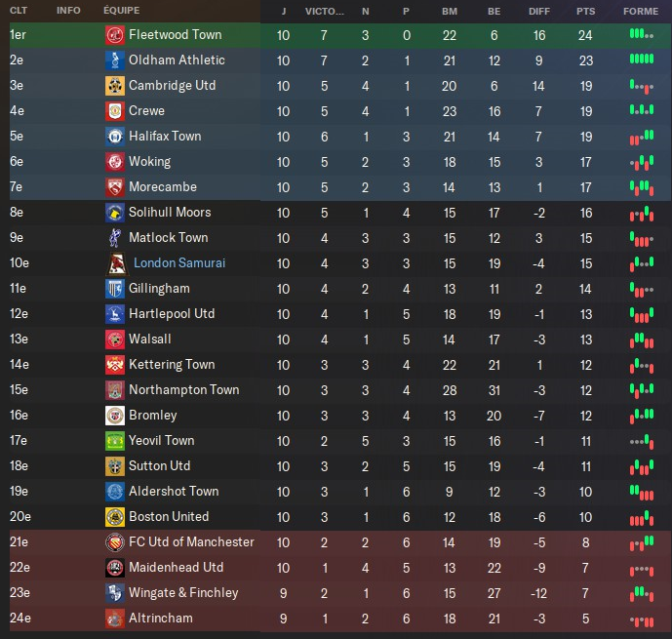Click the Boston United club crest
This screenshot has height=639, width=672.
[114, 517]
